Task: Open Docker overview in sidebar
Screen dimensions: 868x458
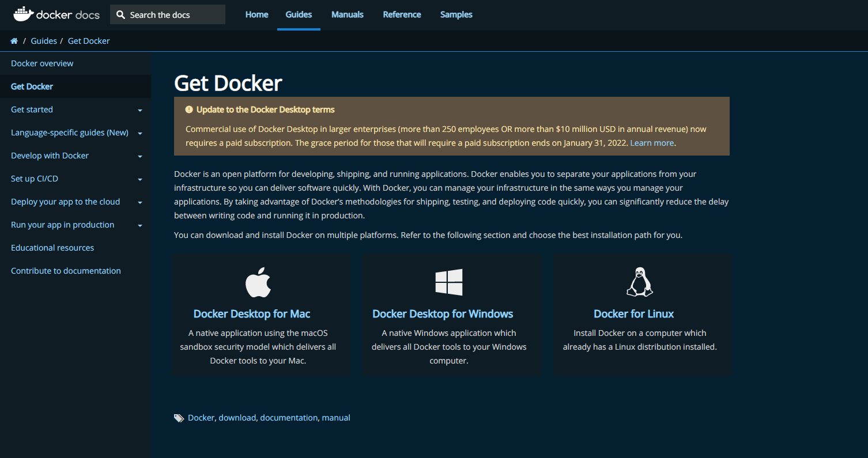Action: click(x=42, y=63)
